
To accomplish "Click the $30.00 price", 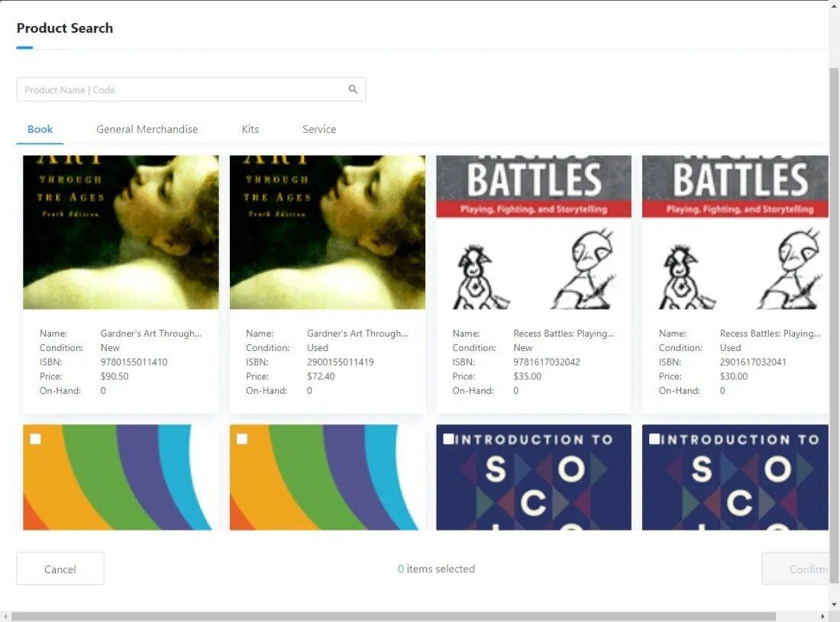I will click(733, 376).
